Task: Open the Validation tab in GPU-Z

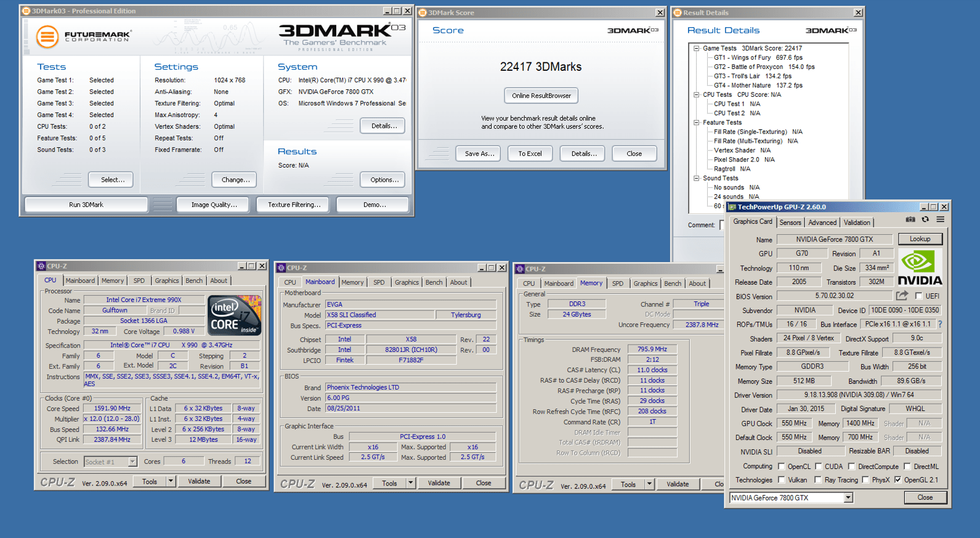Action: tap(857, 222)
